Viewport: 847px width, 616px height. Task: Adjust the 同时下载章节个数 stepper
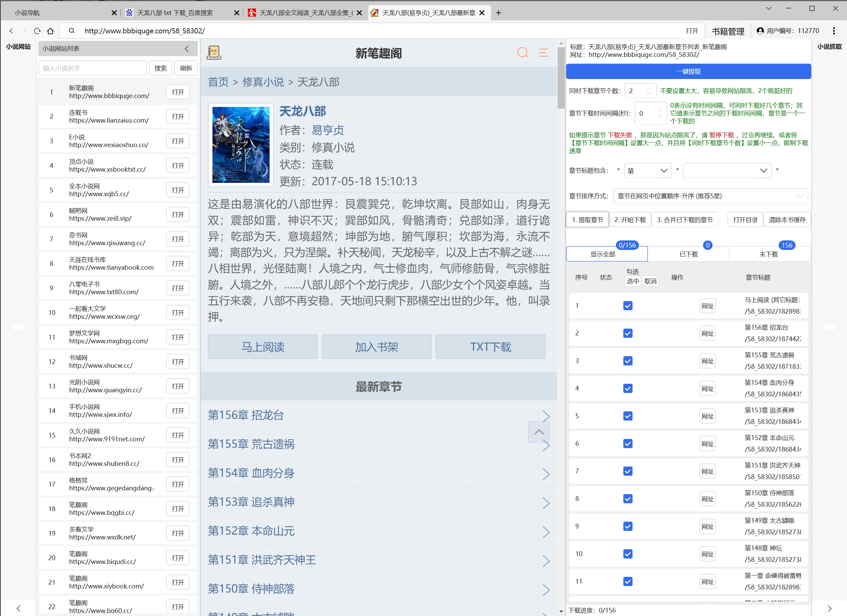pyautogui.click(x=649, y=91)
